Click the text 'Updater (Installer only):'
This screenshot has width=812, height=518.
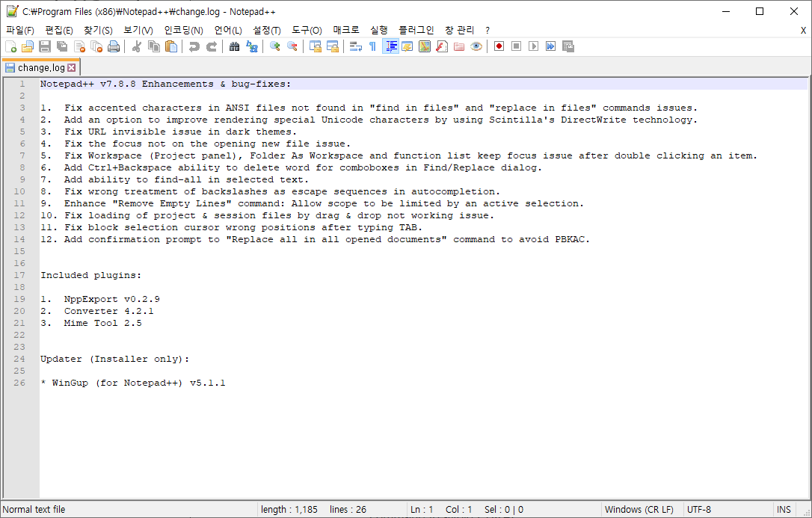[115, 359]
